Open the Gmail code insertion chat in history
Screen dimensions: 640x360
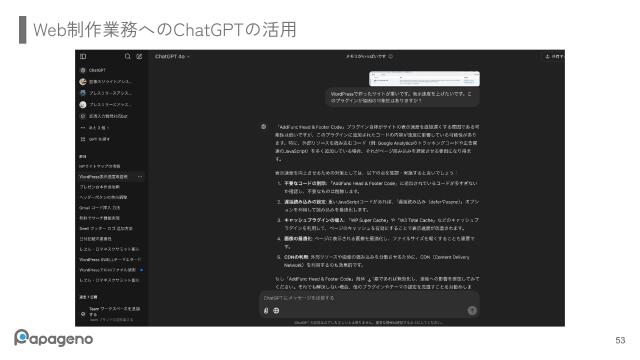click(100, 208)
